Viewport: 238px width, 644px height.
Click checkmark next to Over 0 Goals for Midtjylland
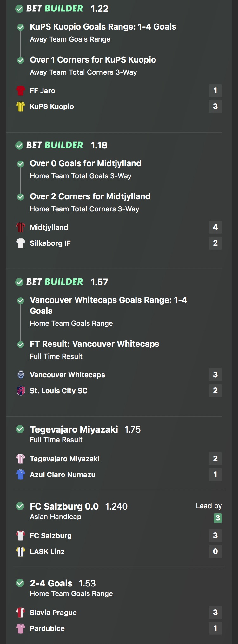tap(21, 164)
